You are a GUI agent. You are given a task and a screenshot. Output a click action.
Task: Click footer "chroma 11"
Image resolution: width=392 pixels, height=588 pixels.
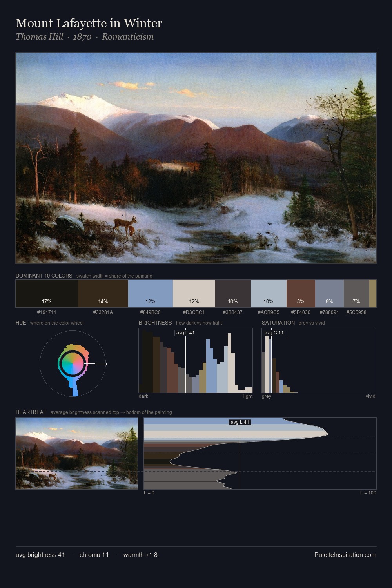coord(94,555)
